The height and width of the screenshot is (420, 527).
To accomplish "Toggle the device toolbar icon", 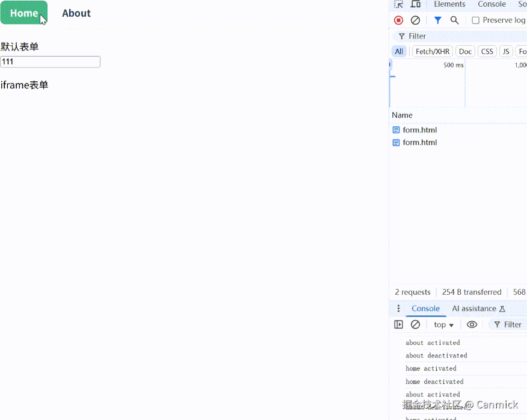I will pyautogui.click(x=416, y=4).
